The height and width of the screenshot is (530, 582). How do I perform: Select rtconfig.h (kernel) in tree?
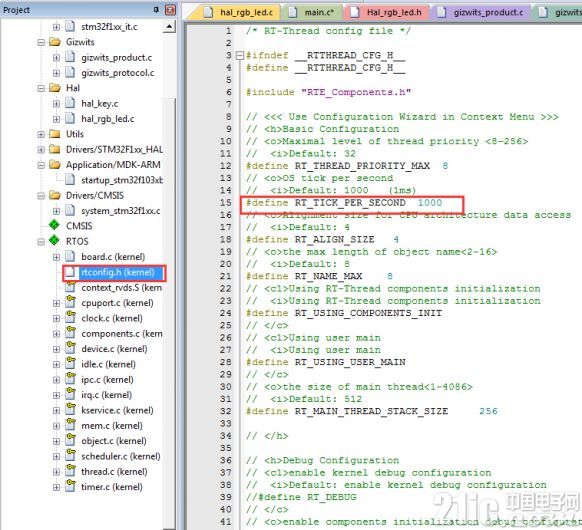pos(118,272)
